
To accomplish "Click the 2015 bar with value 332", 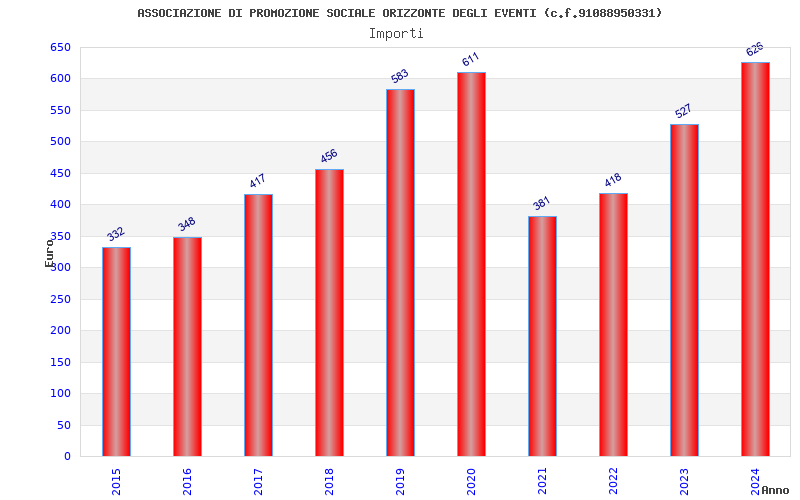I will click(116, 352).
